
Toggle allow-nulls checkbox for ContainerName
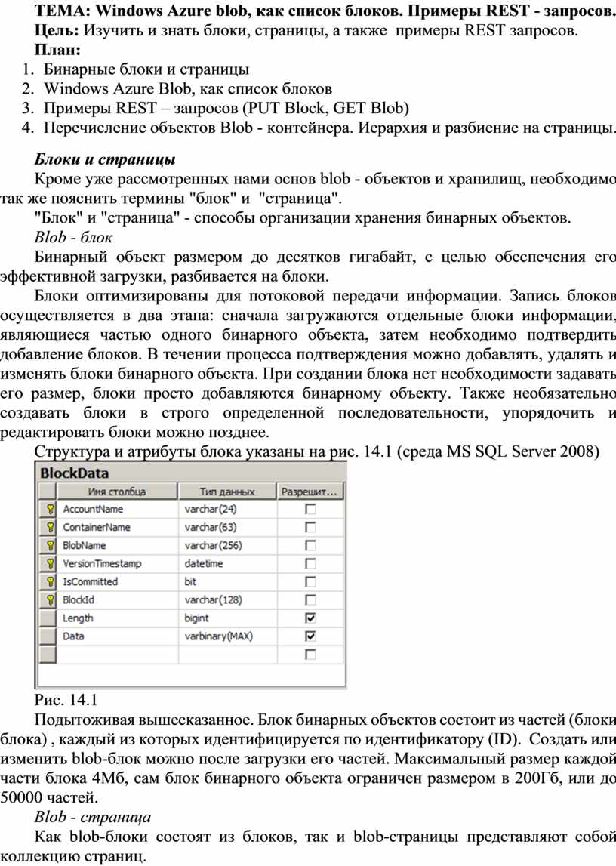coord(311,527)
